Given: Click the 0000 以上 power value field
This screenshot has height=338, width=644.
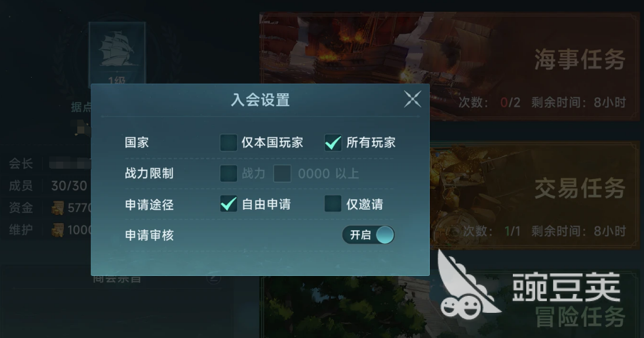Looking at the screenshot, I should [328, 173].
